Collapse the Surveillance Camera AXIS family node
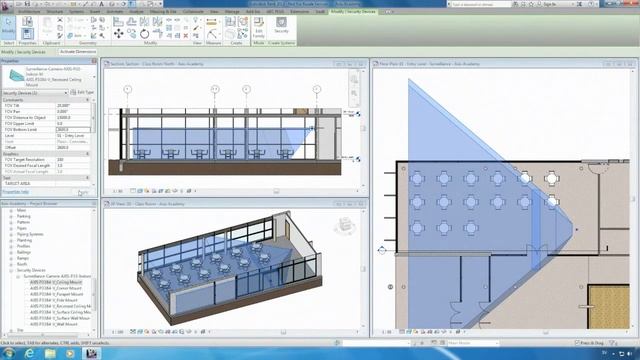Viewport: 640px width, 360px height. pyautogui.click(x=18, y=276)
